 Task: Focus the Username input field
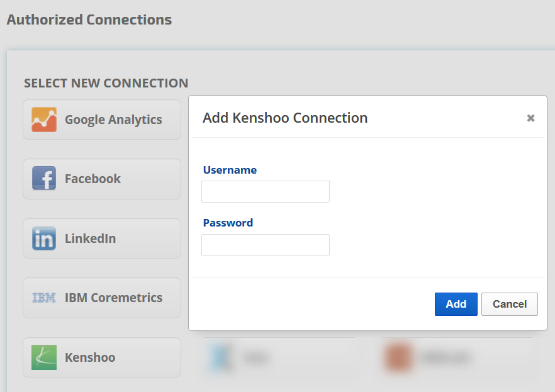(x=265, y=192)
